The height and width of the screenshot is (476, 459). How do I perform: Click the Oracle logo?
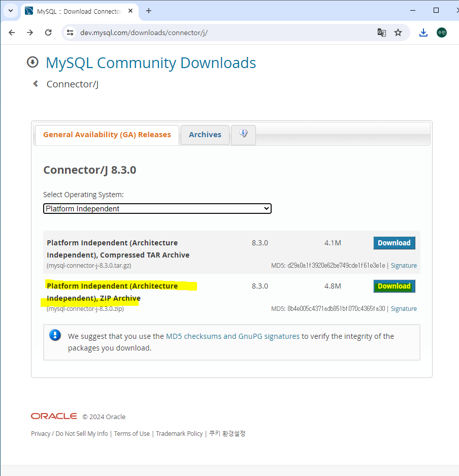[x=54, y=416]
